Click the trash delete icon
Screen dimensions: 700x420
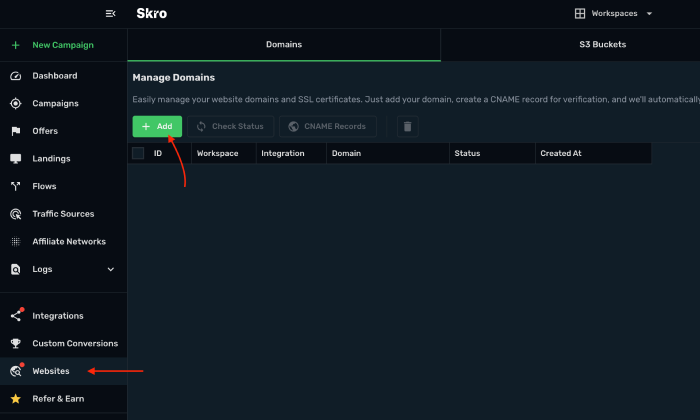coord(408,127)
